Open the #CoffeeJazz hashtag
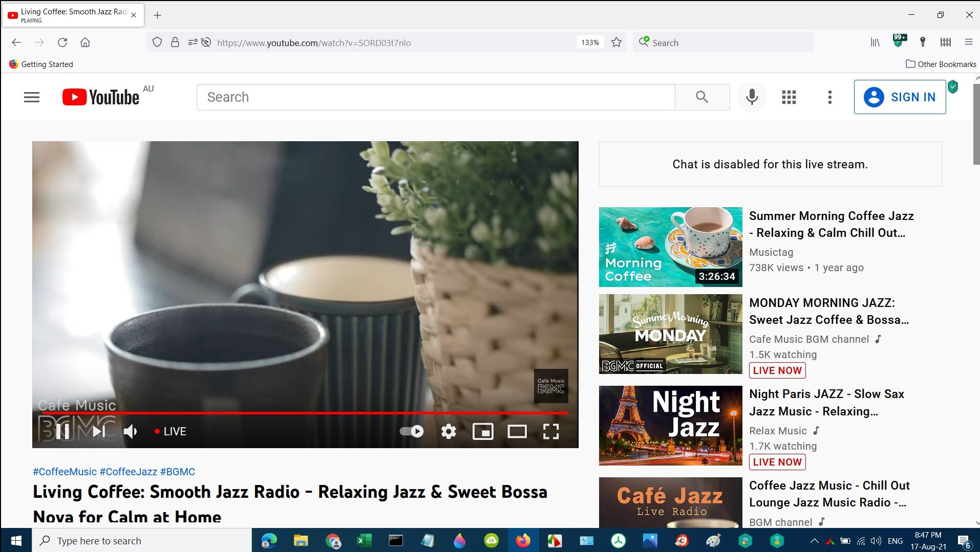The image size is (980, 552). 128,472
